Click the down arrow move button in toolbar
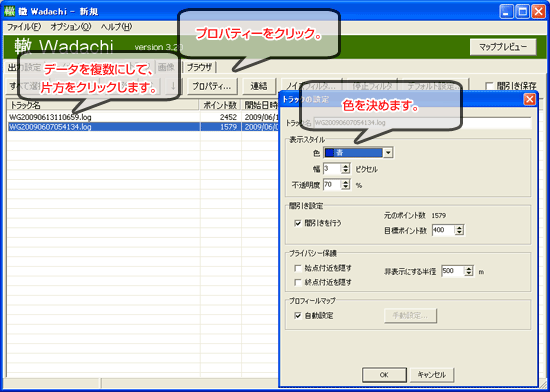This screenshot has height=392, width=550. 173,86
